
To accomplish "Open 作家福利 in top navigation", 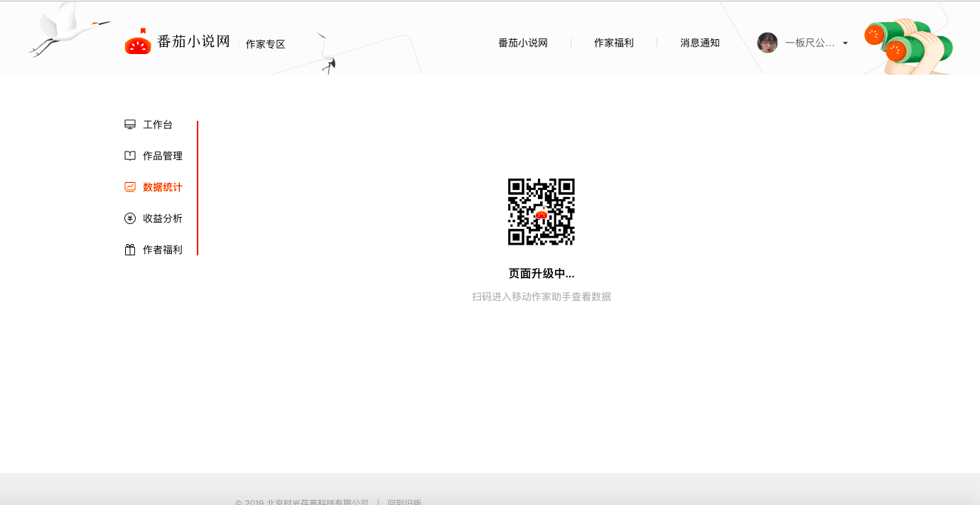I will [x=614, y=43].
